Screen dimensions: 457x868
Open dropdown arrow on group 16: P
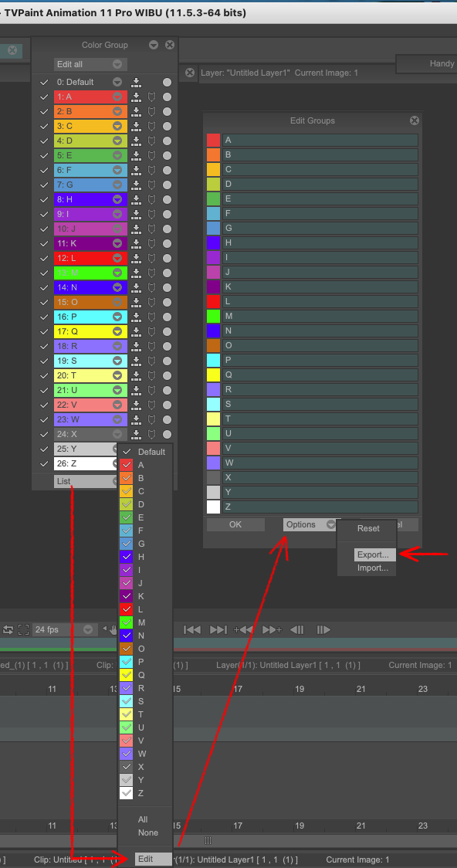pos(117,317)
